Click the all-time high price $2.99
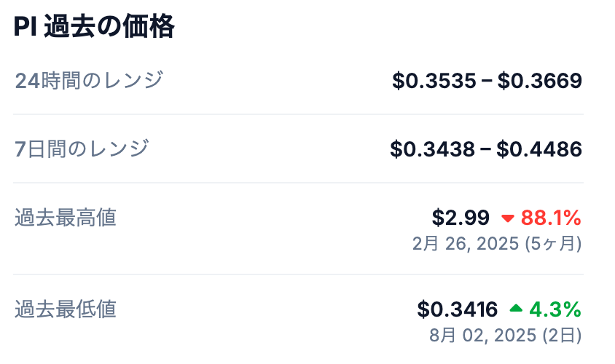 [461, 218]
